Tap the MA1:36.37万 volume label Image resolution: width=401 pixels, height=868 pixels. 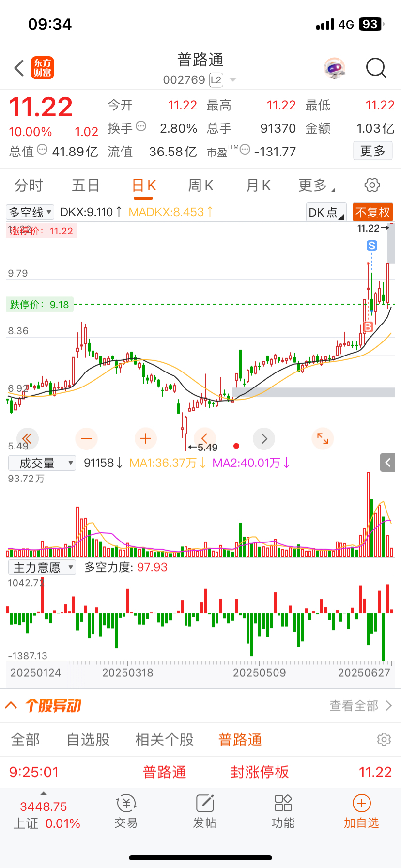click(x=168, y=463)
